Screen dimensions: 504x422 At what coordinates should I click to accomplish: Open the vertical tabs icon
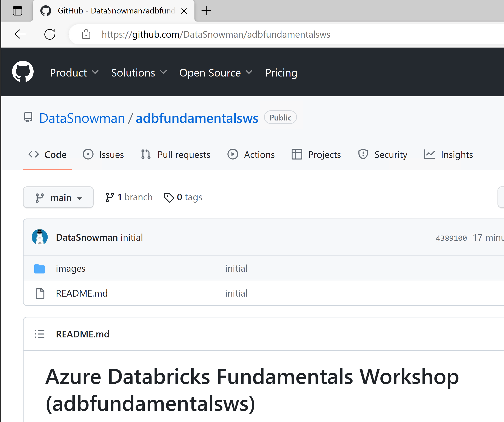[x=17, y=11]
